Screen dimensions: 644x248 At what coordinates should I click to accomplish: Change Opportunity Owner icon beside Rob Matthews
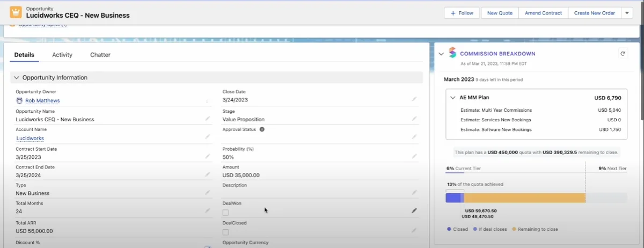tap(208, 100)
